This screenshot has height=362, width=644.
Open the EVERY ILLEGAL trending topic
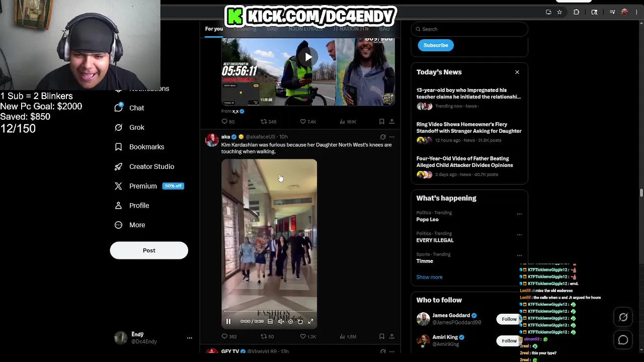coord(435,240)
